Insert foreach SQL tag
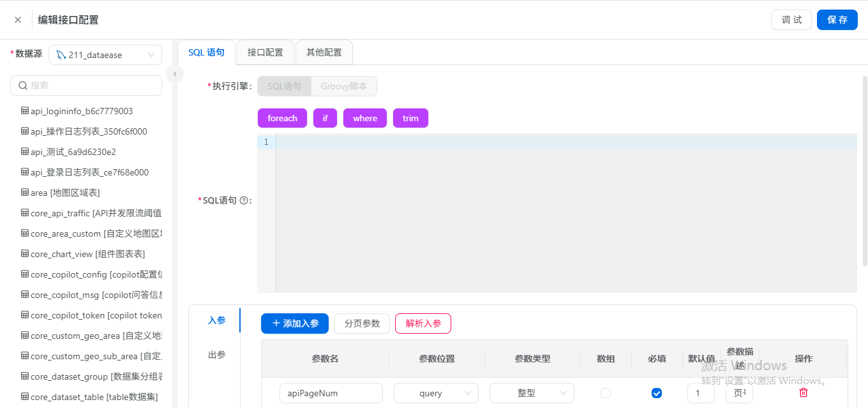868x409 pixels. click(282, 118)
